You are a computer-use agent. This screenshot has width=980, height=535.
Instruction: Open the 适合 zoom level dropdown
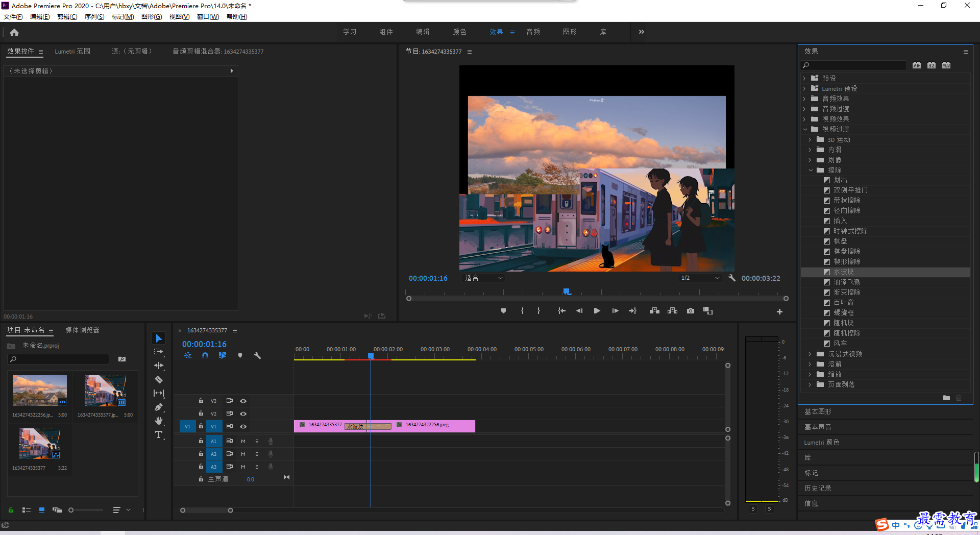(x=483, y=278)
